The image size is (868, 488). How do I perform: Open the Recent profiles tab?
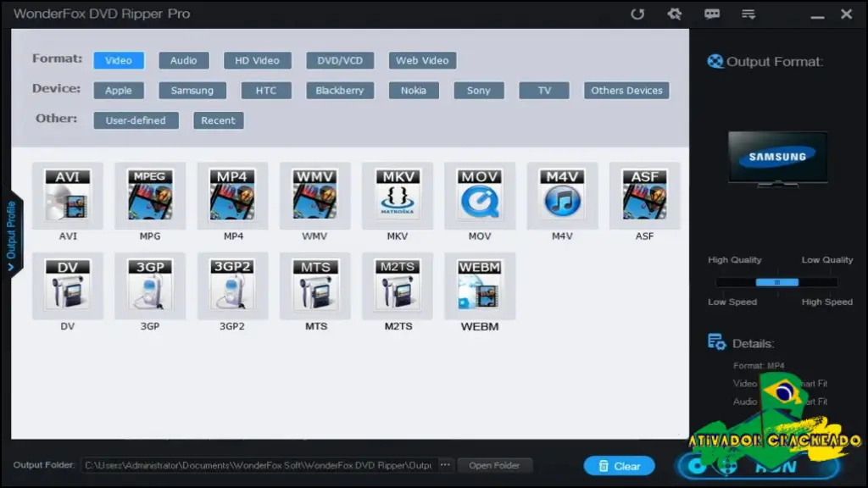click(218, 120)
